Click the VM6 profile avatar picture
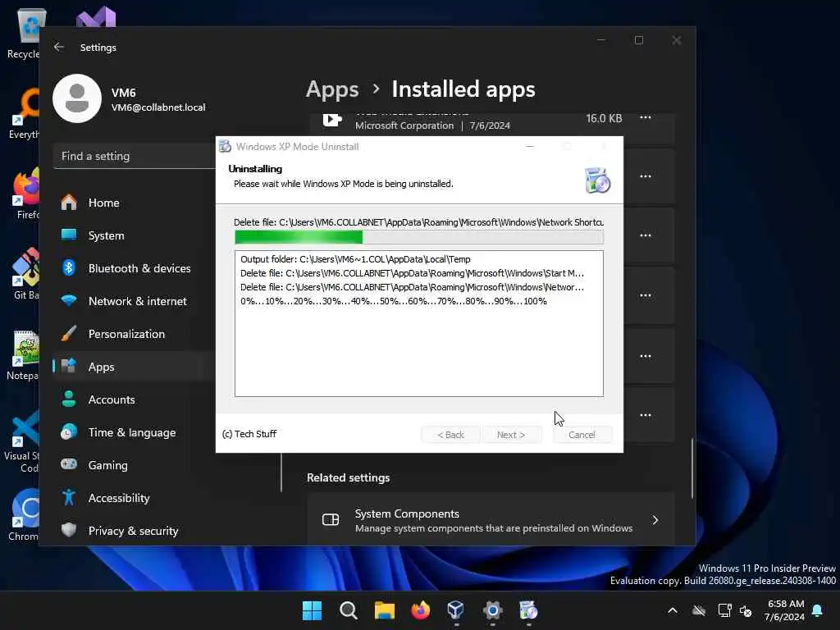Screen dimensions: 840x630 coord(77,98)
